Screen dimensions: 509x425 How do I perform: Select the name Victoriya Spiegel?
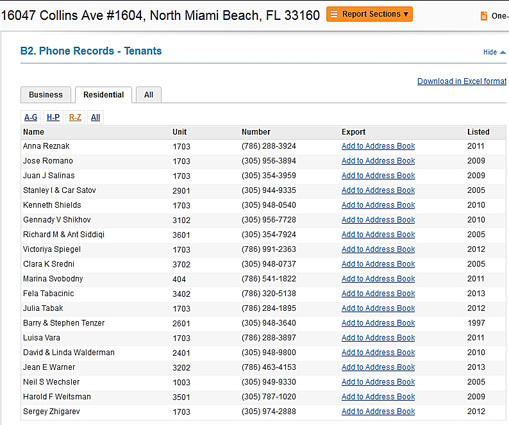point(52,249)
